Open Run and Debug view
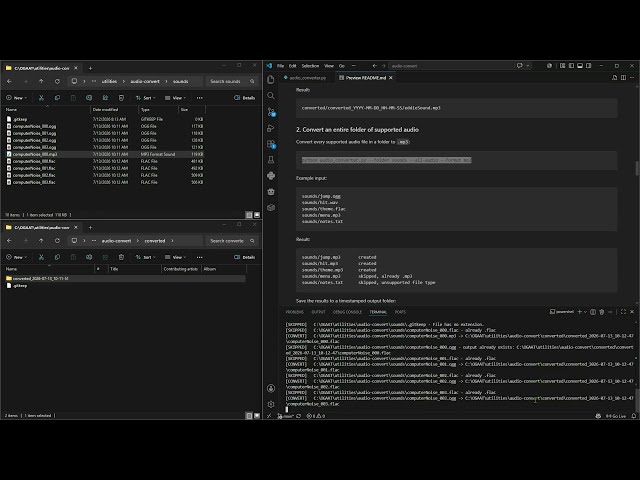This screenshot has width=640, height=480. point(271,128)
